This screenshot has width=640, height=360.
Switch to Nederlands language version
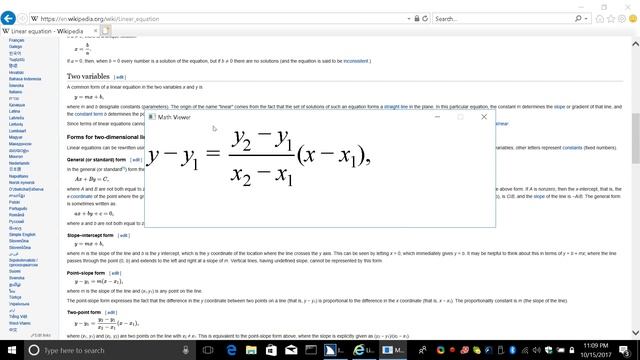tap(19, 163)
